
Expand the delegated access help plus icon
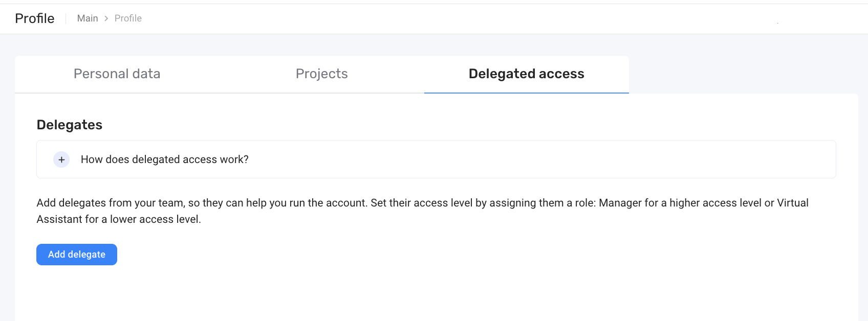click(x=61, y=159)
